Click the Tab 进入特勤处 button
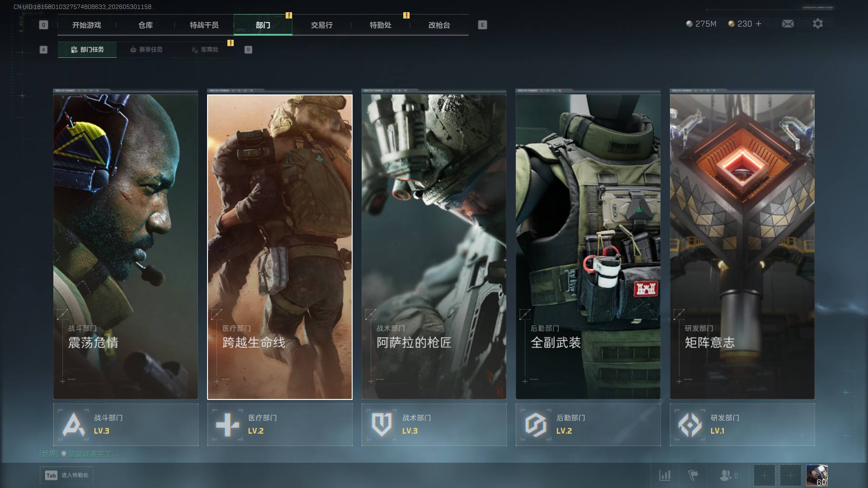 (66, 475)
